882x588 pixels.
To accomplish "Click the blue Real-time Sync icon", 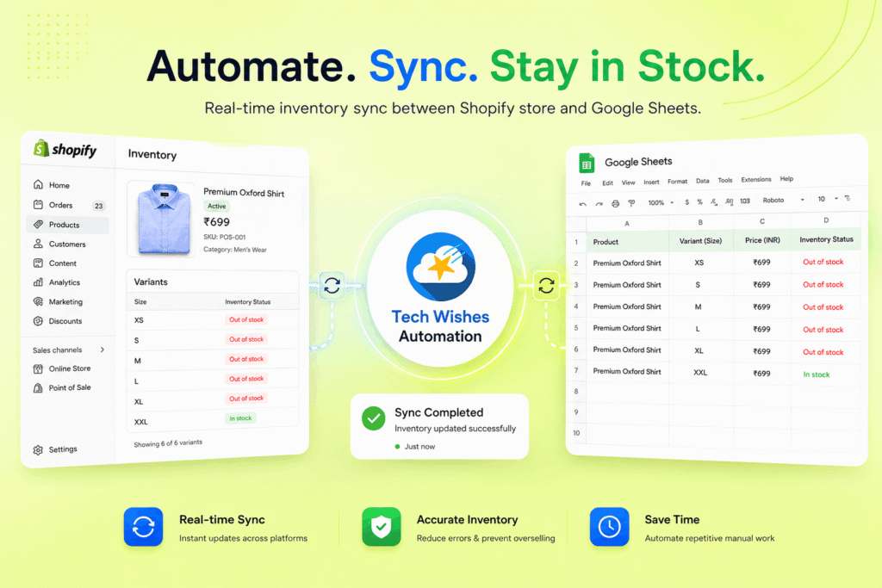I will coord(144,527).
